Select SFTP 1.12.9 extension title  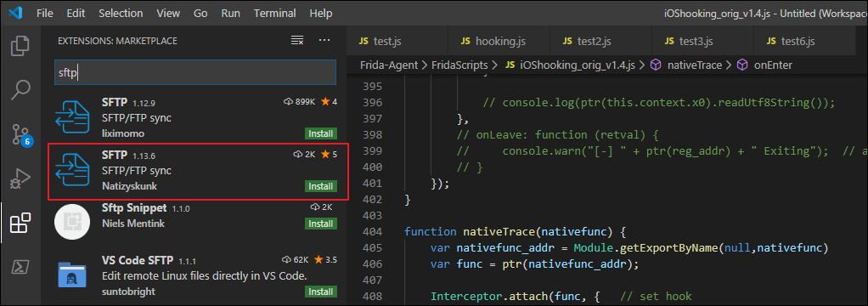pyautogui.click(x=115, y=103)
